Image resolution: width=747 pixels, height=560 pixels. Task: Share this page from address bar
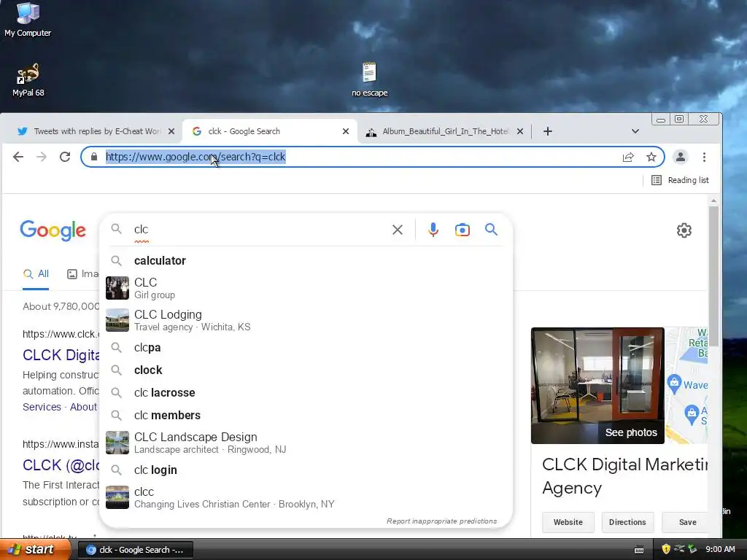pyautogui.click(x=628, y=157)
